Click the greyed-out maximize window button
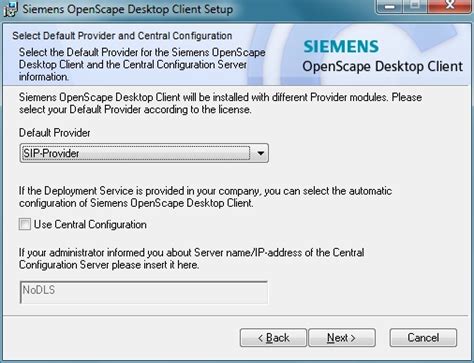474x363 pixels. [x=415, y=6]
